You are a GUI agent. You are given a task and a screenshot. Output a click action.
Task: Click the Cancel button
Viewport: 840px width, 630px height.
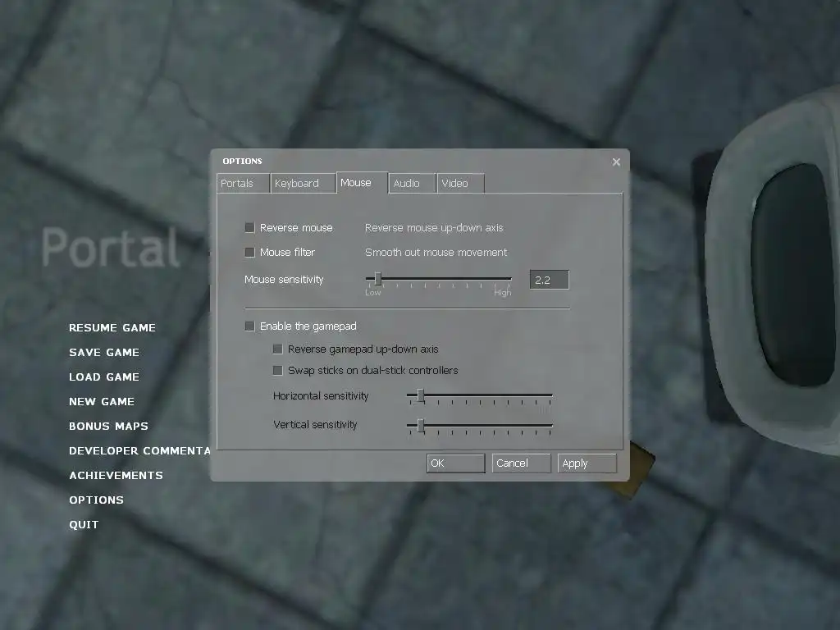pyautogui.click(x=521, y=463)
